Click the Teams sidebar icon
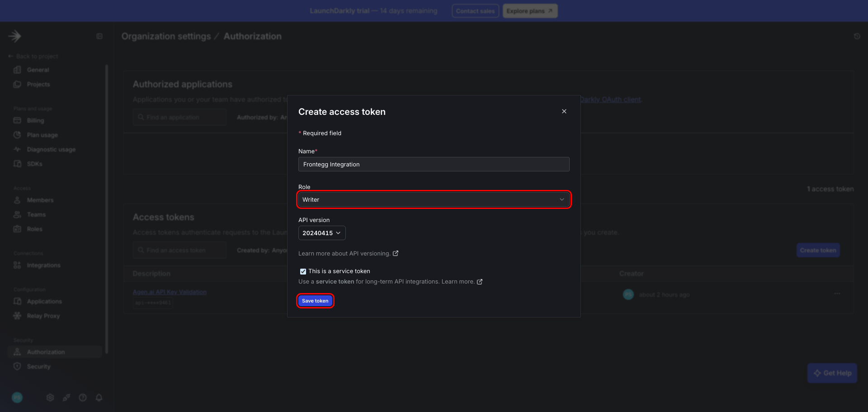The height and width of the screenshot is (412, 868). point(17,214)
